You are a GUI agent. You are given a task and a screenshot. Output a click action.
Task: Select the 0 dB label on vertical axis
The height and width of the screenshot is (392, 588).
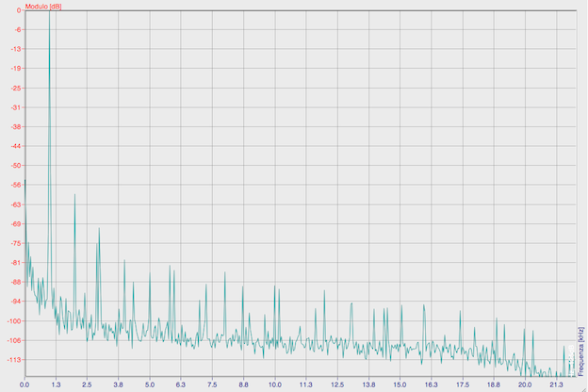pos(19,10)
